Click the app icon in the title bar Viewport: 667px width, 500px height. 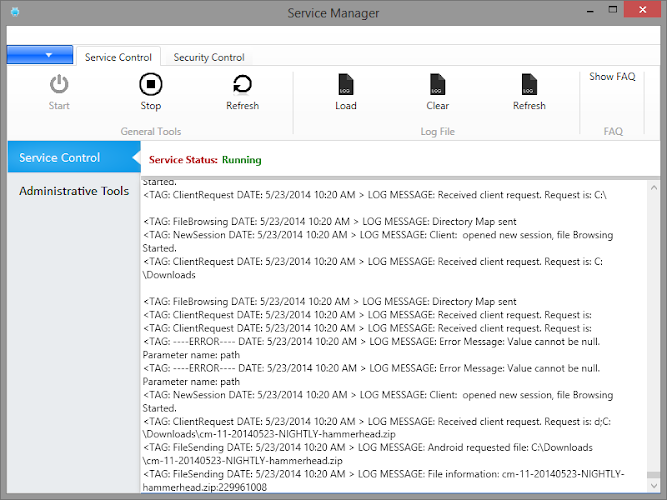pyautogui.click(x=14, y=14)
